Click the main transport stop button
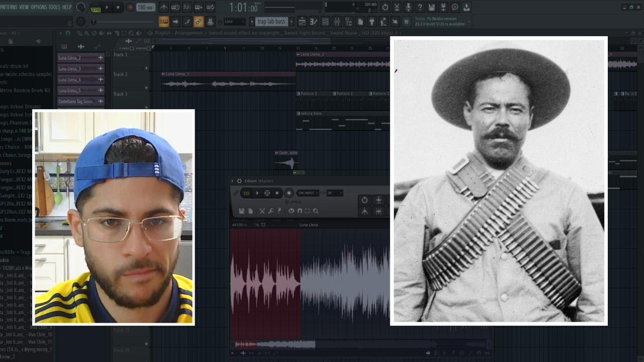644x362 pixels. pyautogui.click(x=118, y=8)
